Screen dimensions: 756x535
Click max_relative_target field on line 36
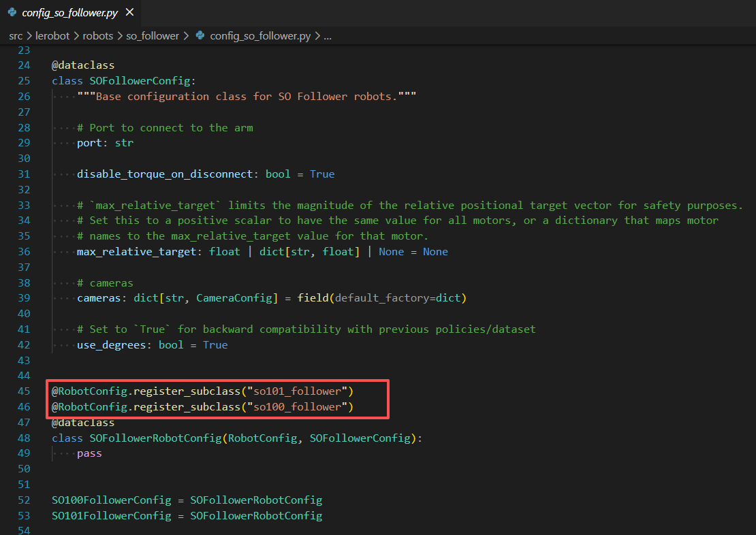pos(136,252)
